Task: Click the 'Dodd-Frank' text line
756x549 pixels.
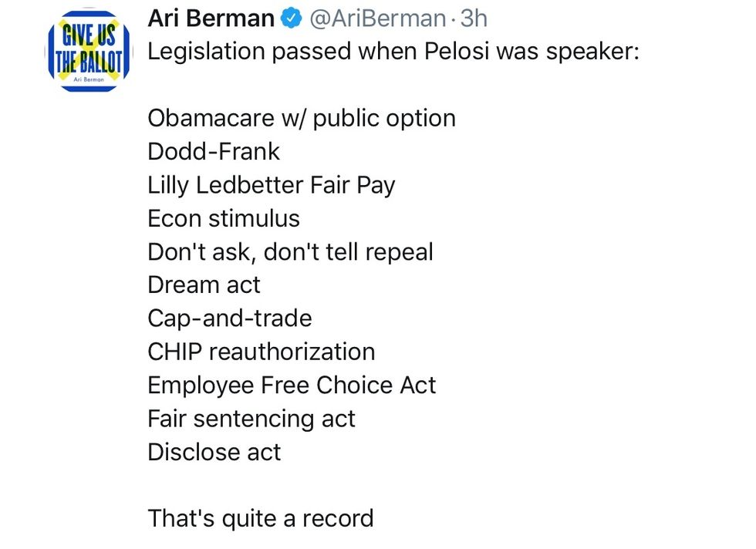Action: pyautogui.click(x=214, y=151)
